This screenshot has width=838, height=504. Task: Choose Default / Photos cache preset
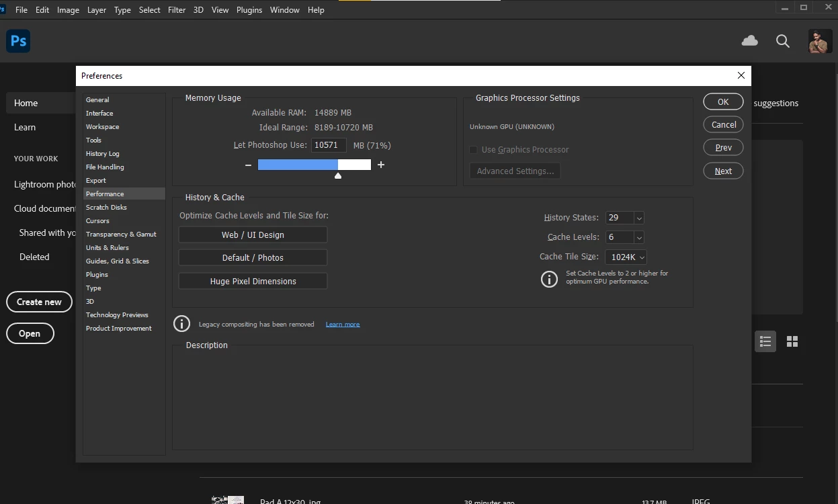point(253,257)
